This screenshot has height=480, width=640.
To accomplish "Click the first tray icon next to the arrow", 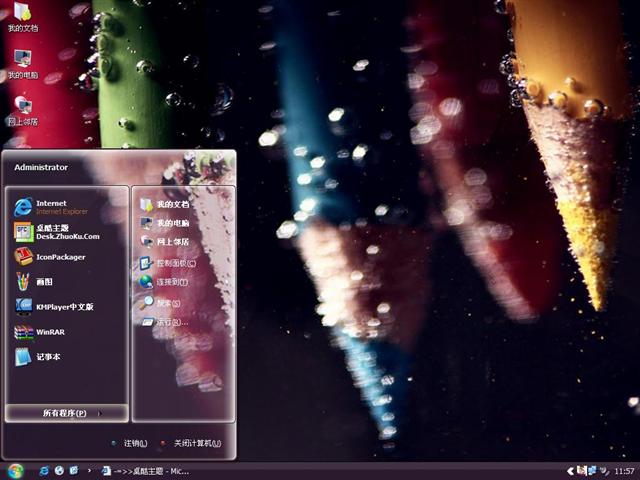I will tap(582, 471).
